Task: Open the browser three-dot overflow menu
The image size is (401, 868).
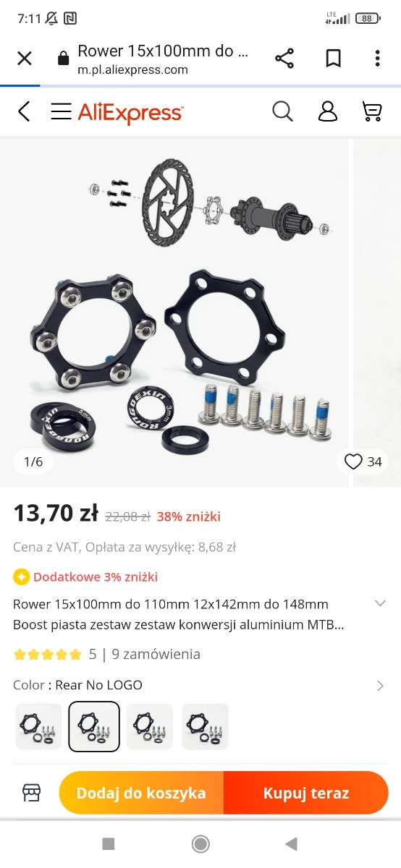Action: click(377, 59)
